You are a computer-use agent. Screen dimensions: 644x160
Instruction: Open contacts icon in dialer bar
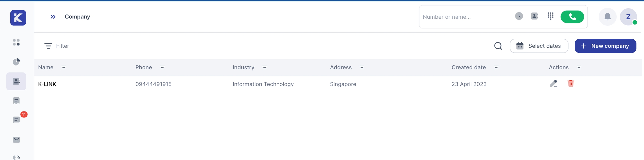click(534, 16)
